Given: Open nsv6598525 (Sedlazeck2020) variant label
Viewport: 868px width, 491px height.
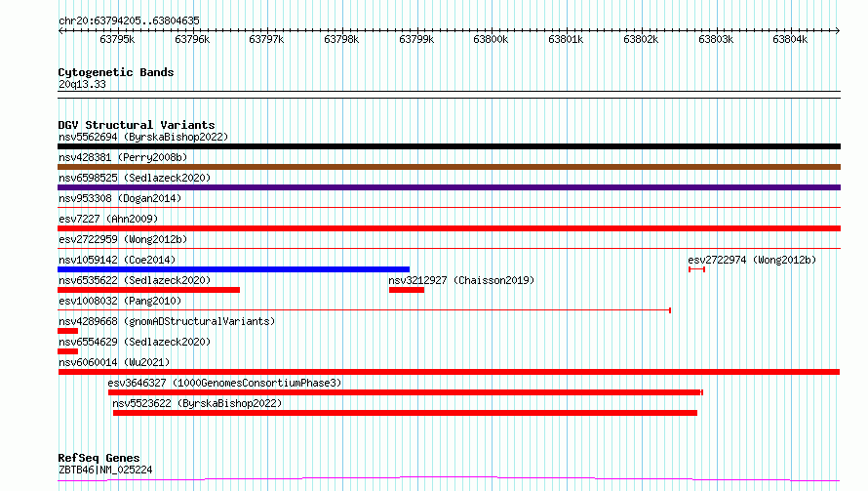Looking at the screenshot, I should coord(135,178).
